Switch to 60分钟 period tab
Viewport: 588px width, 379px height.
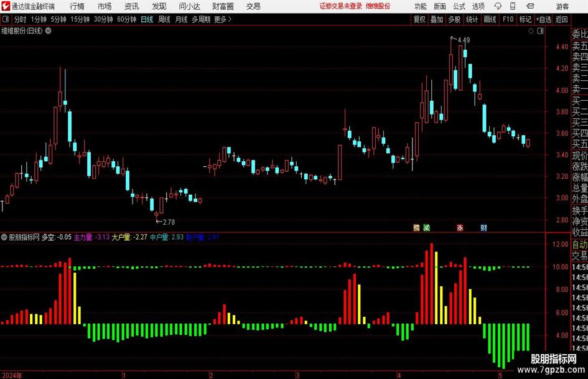point(127,19)
